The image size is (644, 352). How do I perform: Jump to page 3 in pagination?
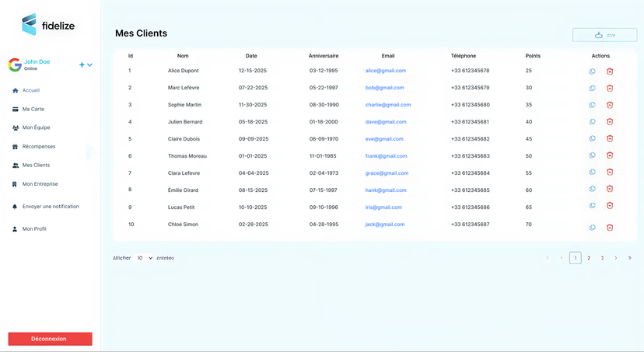pos(602,258)
